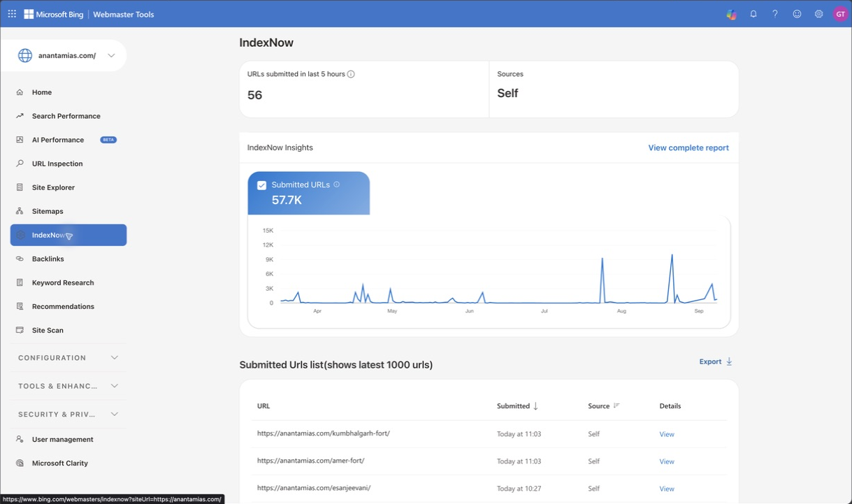Click the Microsoft Clarity icon

(x=20, y=463)
